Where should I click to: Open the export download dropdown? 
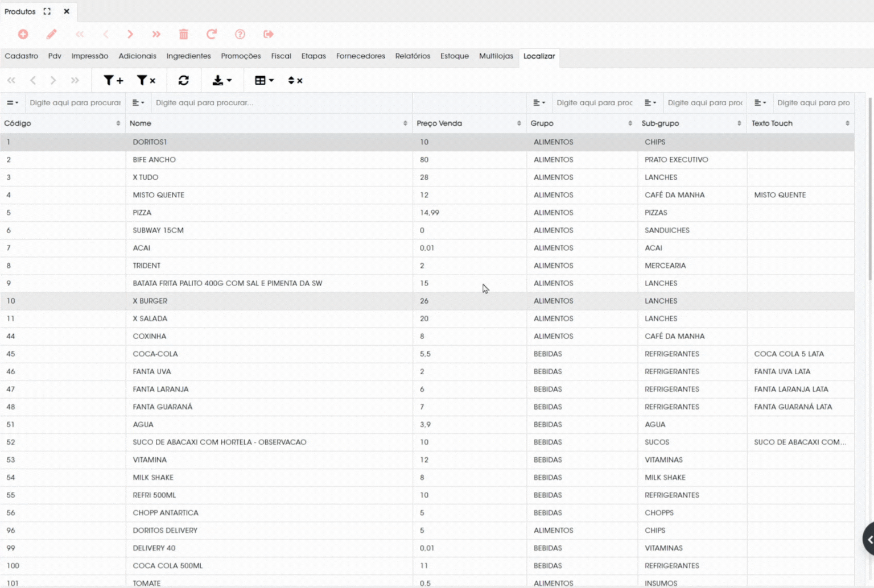tap(222, 80)
